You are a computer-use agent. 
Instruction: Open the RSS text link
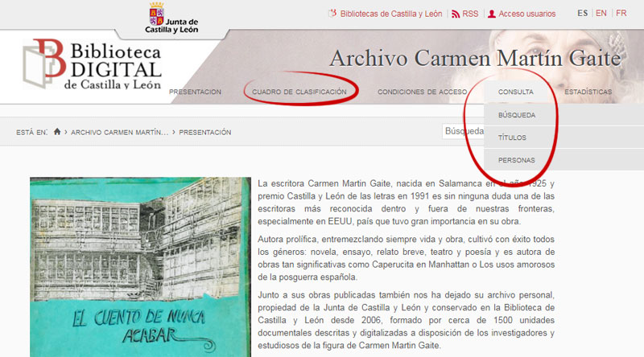click(x=470, y=14)
